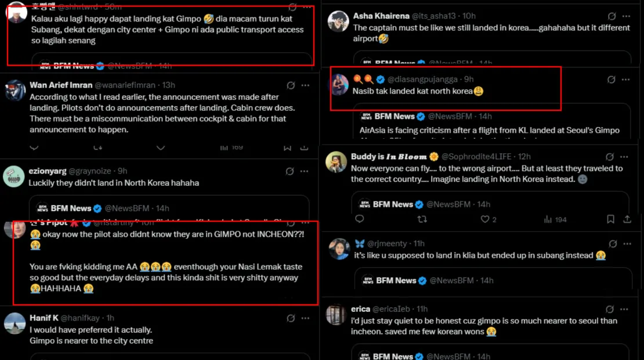
Task: Open more options on Wan Arief Imran's tweet
Action: pyautogui.click(x=305, y=85)
